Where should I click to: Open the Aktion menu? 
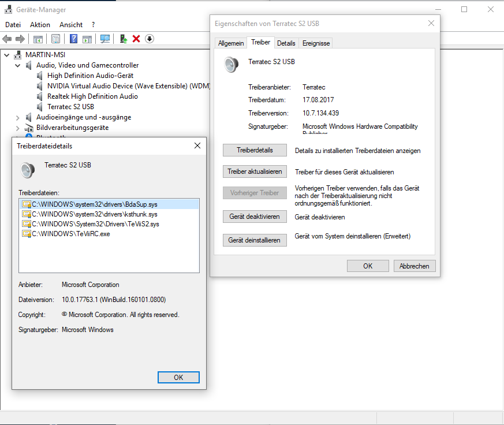[x=40, y=25]
